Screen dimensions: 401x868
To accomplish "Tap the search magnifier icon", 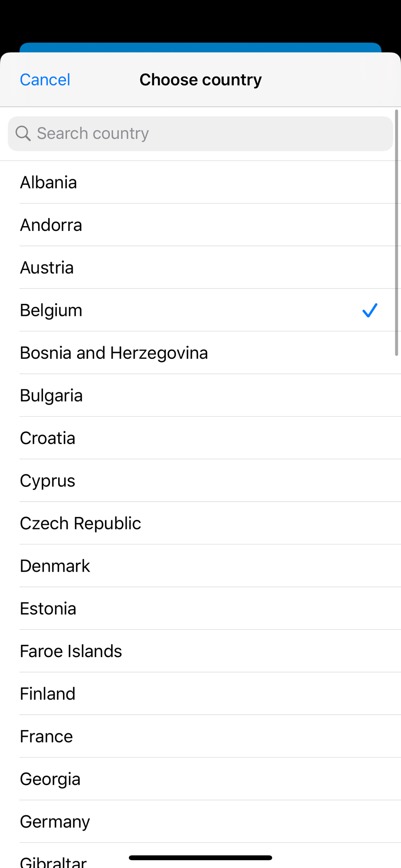I will tap(23, 133).
